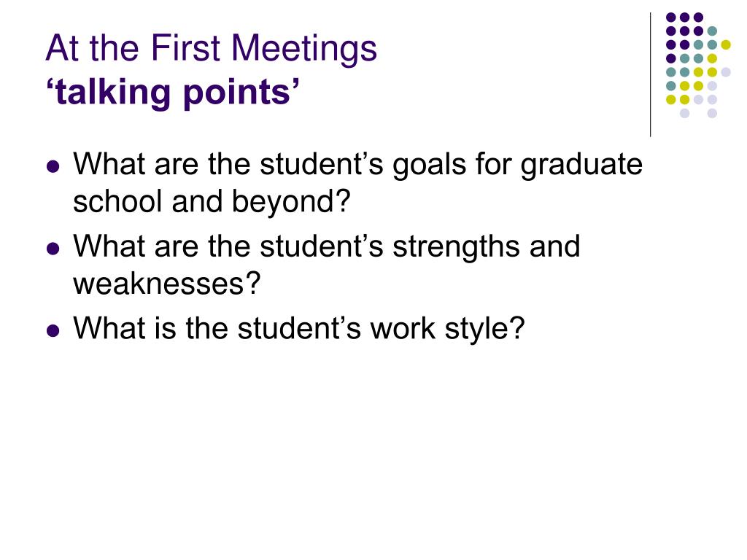The height and width of the screenshot is (560, 747).
Task: Click the third purple bullet dot
Action: (x=53, y=330)
